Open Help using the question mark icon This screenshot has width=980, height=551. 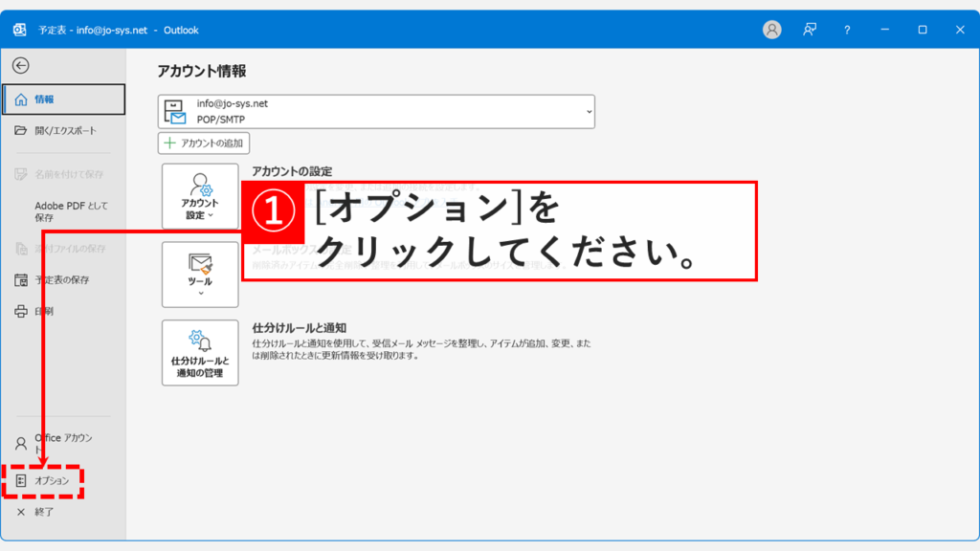pos(846,30)
